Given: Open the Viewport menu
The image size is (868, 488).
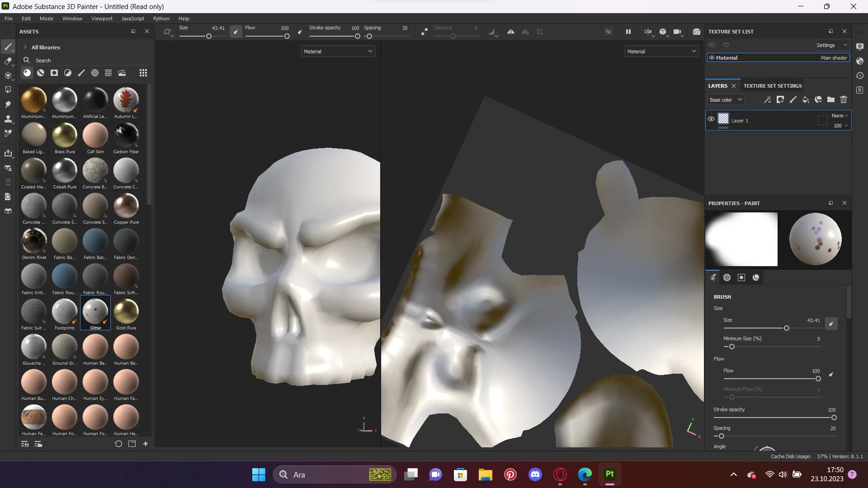Looking at the screenshot, I should (102, 19).
